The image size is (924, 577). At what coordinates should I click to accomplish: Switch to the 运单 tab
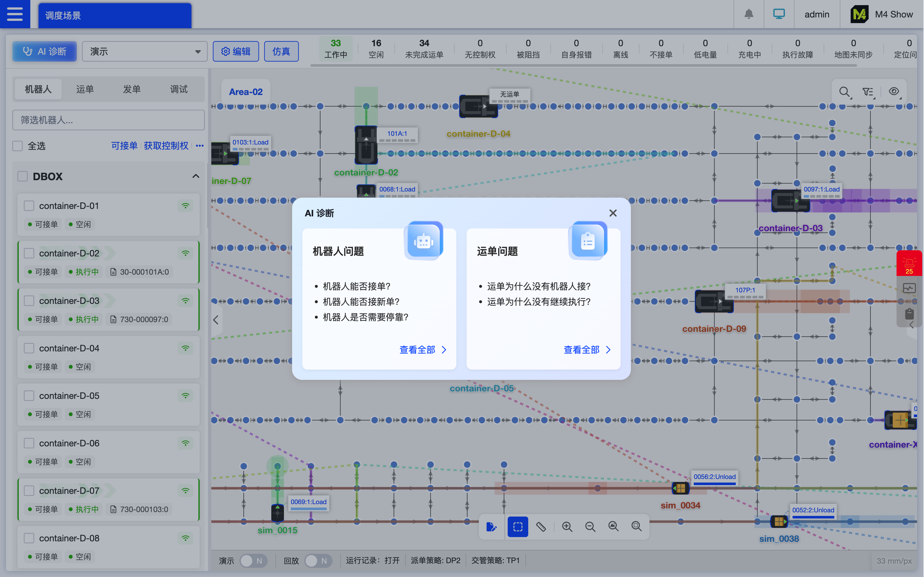tap(85, 89)
